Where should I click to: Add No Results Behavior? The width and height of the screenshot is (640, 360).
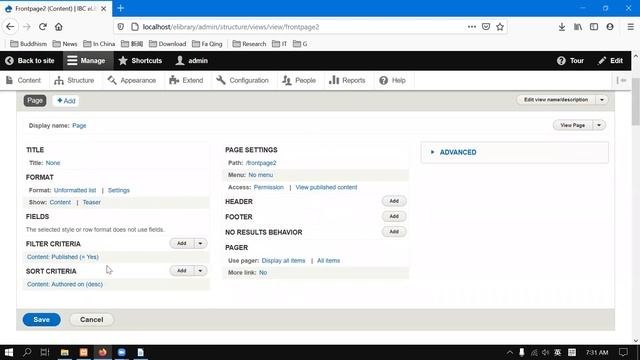coord(394,232)
